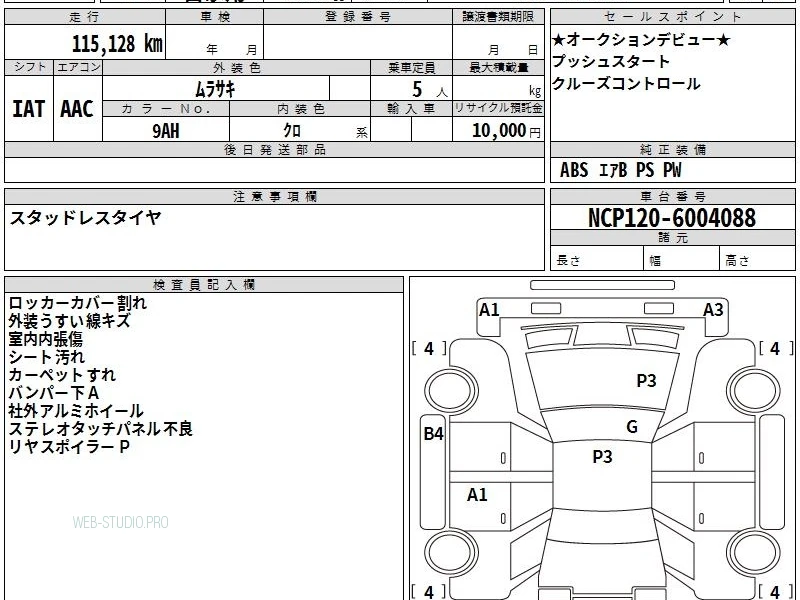This screenshot has width=800, height=600.
Task: Select inspector note リヤスポイラーP
Action: coord(69,446)
